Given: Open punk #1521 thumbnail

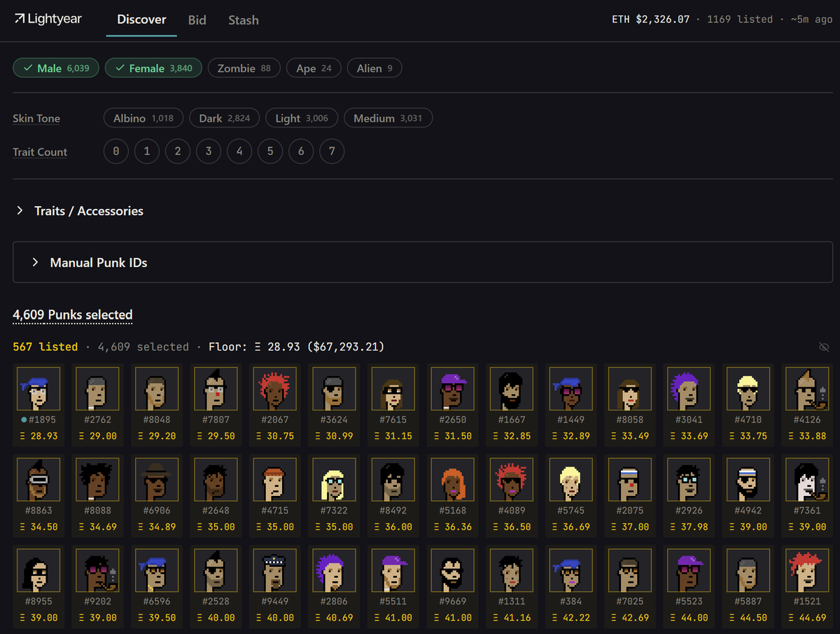Looking at the screenshot, I should click(x=807, y=570).
